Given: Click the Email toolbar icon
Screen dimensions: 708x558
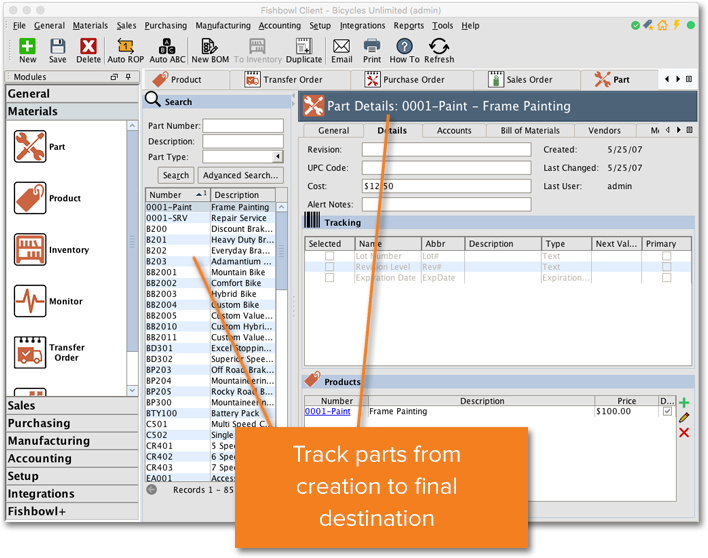Looking at the screenshot, I should pyautogui.click(x=341, y=50).
